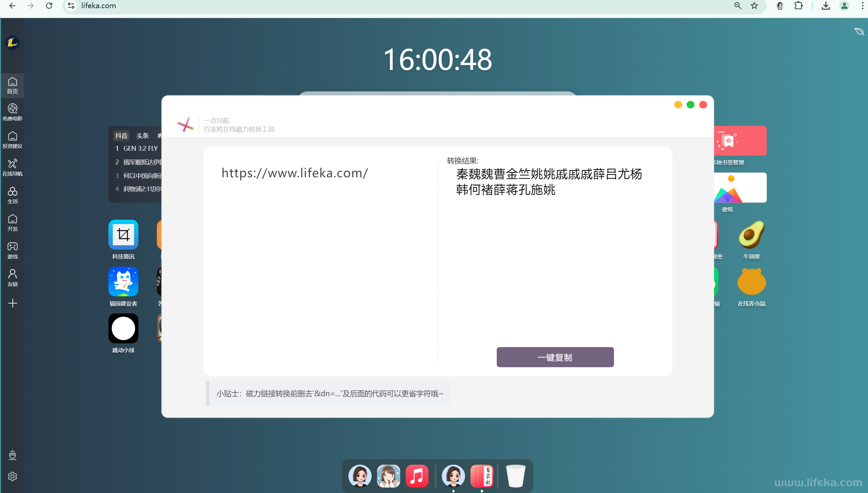Viewport: 868px width, 493px height.
Task: Open the news headline GEN 3:2 FLY
Action: [140, 148]
